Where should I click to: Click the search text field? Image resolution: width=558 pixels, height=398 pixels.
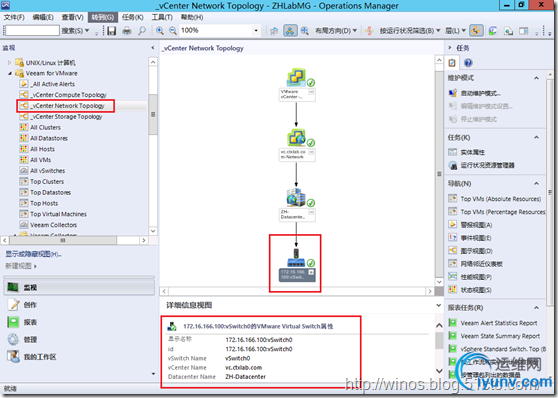[x=33, y=31]
